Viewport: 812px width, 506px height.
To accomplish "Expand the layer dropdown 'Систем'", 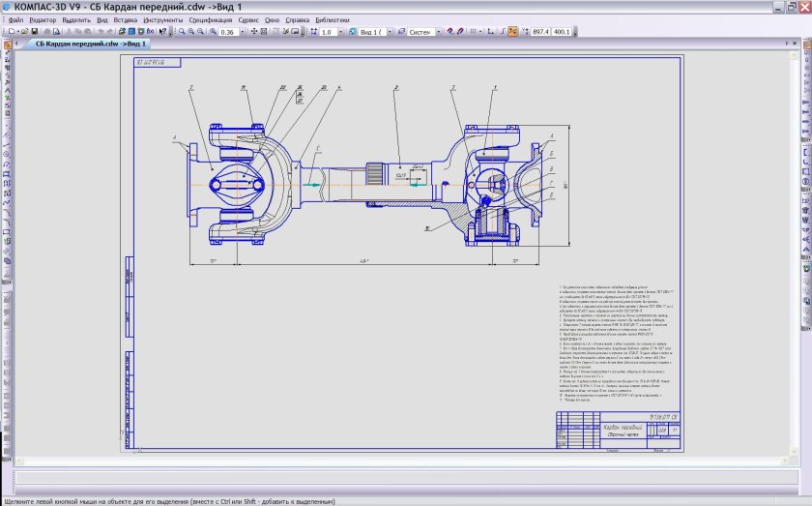I will point(437,32).
